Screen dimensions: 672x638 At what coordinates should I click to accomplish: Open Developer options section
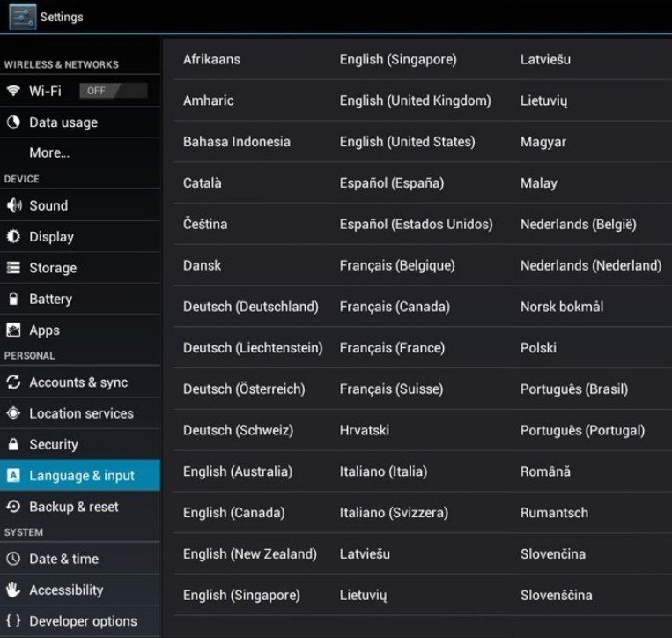(80, 621)
